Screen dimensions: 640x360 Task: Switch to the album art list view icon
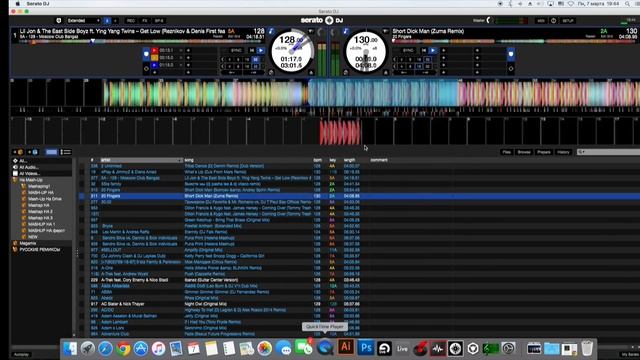[x=65, y=152]
